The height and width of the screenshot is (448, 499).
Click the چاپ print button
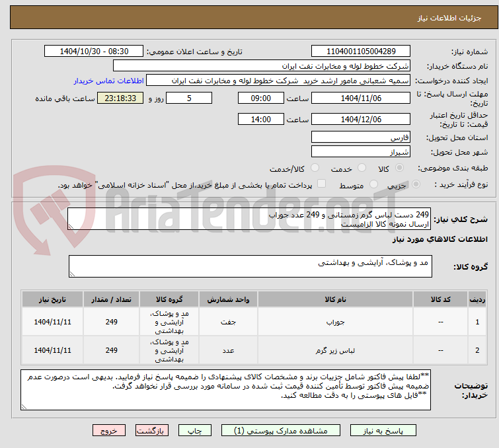[x=195, y=431]
